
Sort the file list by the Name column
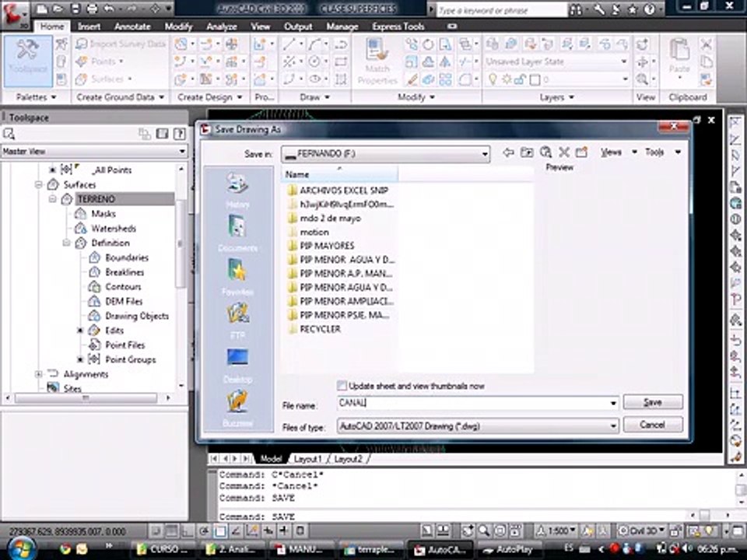[x=339, y=174]
